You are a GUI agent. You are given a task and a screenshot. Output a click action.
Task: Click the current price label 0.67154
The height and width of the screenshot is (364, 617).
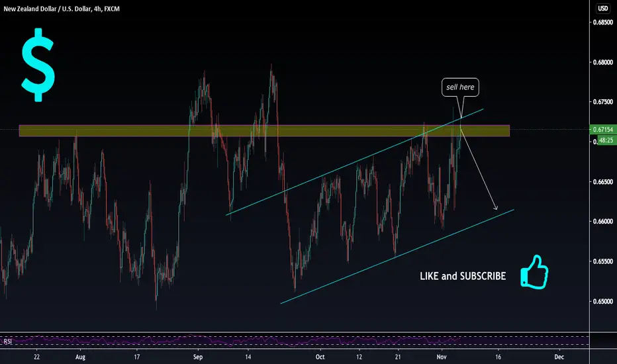tap(603, 130)
